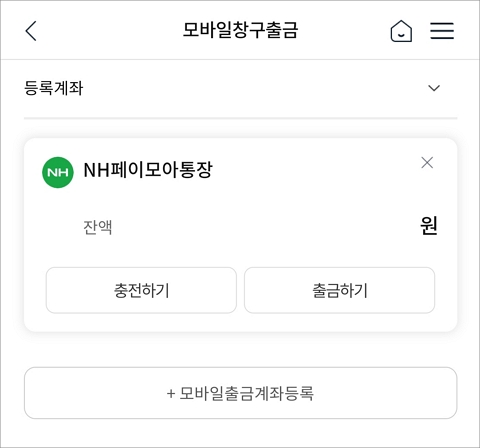Click the 등록 text in the register button
This screenshot has height=448, width=480.
click(299, 393)
